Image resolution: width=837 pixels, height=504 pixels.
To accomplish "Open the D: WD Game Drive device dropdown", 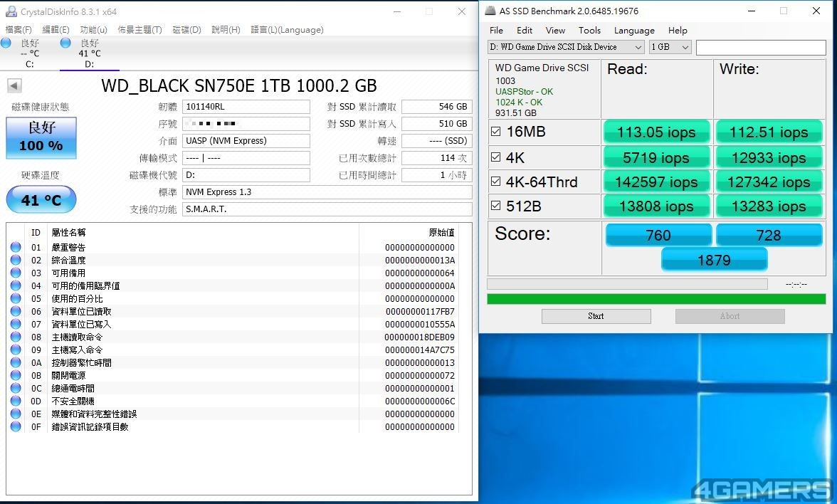I will point(566,47).
